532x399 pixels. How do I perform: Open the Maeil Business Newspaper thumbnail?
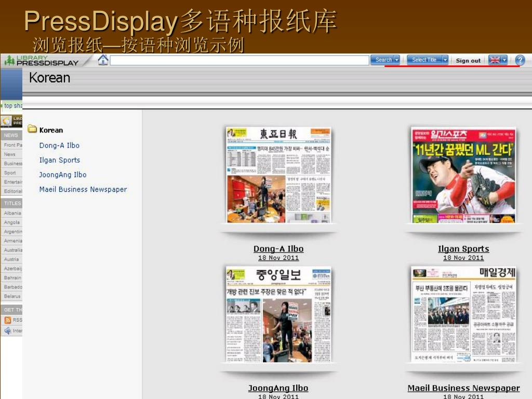[x=463, y=314]
